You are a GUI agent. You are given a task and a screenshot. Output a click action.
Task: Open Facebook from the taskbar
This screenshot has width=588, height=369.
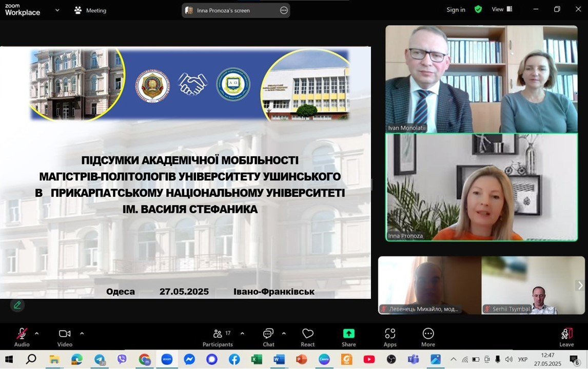coord(234,360)
